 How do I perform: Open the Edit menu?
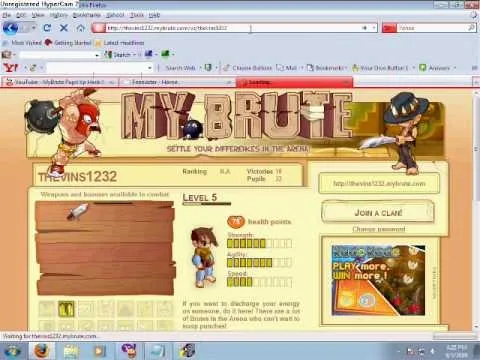(x=21, y=15)
